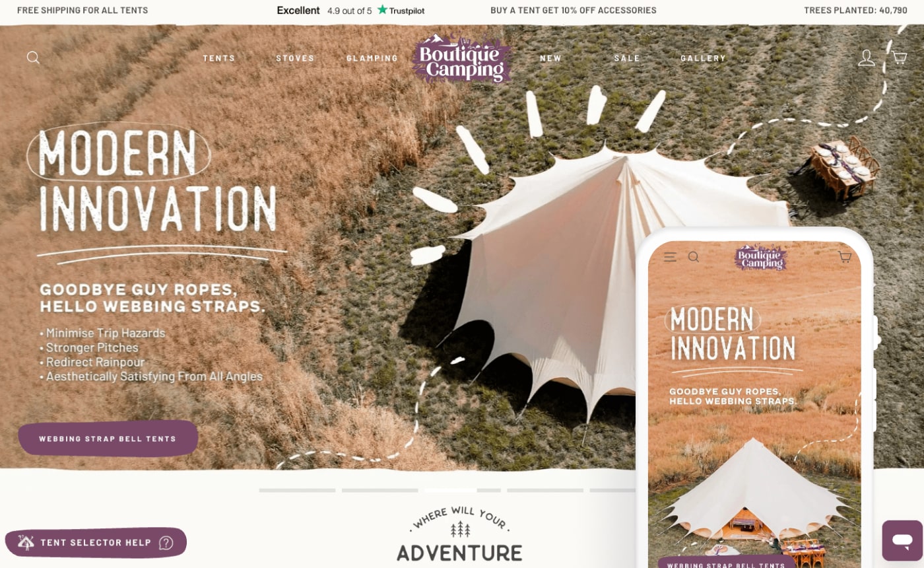Open the Gallery page

tap(703, 58)
